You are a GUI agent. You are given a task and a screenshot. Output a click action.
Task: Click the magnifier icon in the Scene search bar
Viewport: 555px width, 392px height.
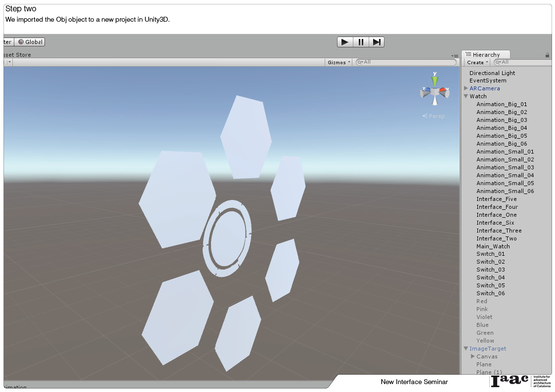point(360,62)
